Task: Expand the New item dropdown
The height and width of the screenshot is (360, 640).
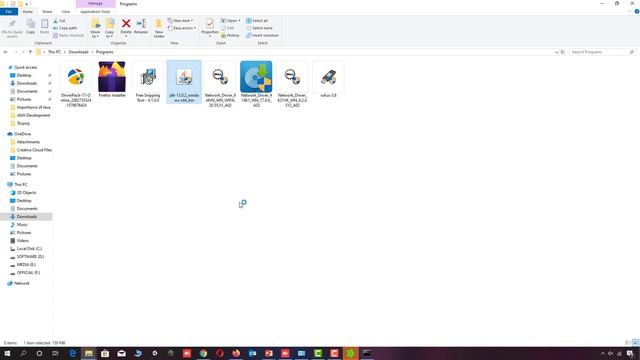Action: pos(180,20)
